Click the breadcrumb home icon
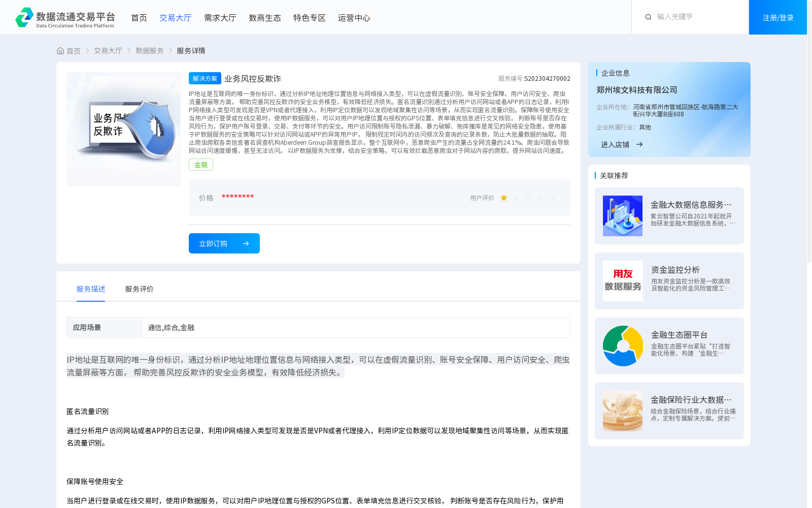 coord(60,51)
